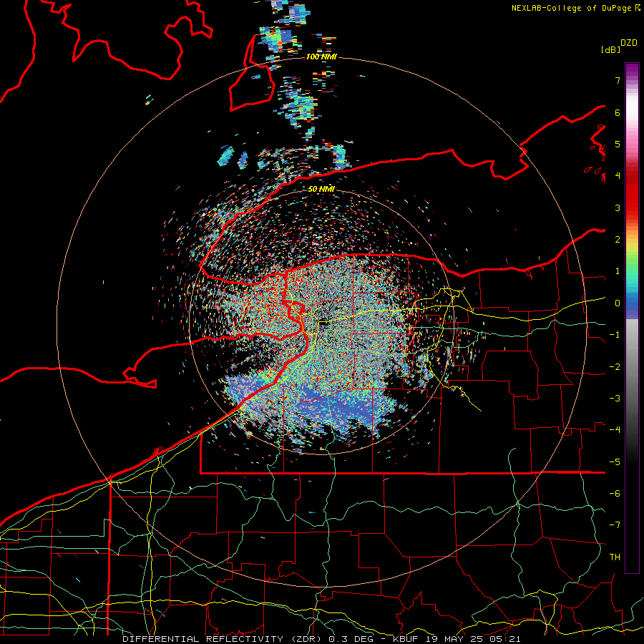Click the green 1 dB color band
The height and width of the screenshot is (644, 644).
(632, 271)
